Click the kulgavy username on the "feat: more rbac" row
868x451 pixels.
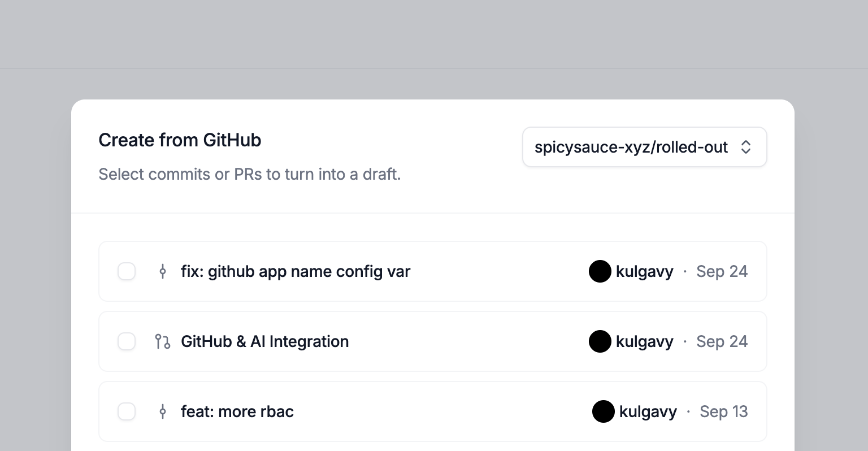point(648,412)
